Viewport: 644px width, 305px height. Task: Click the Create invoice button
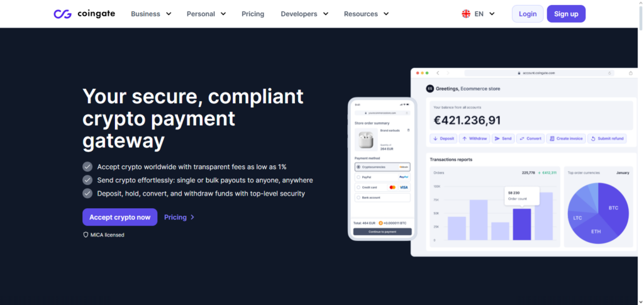(x=565, y=138)
